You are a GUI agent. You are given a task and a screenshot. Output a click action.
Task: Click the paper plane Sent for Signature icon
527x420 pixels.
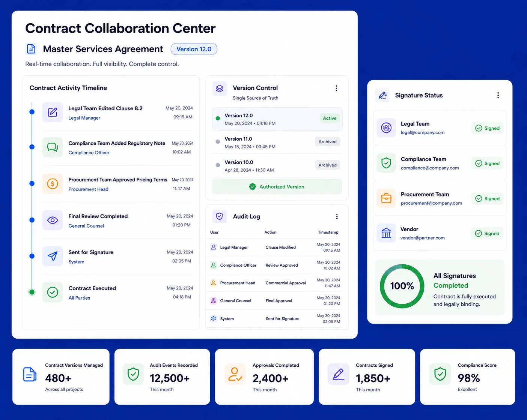pos(53,256)
